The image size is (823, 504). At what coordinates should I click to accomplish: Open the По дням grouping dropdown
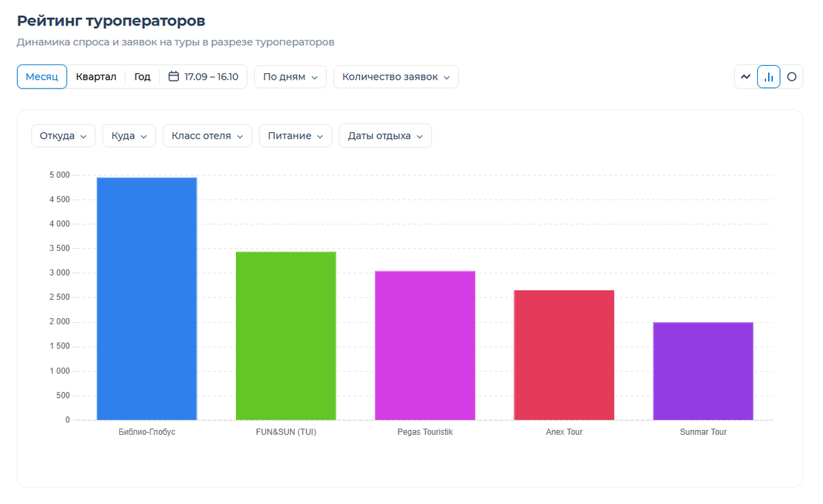[x=290, y=77]
